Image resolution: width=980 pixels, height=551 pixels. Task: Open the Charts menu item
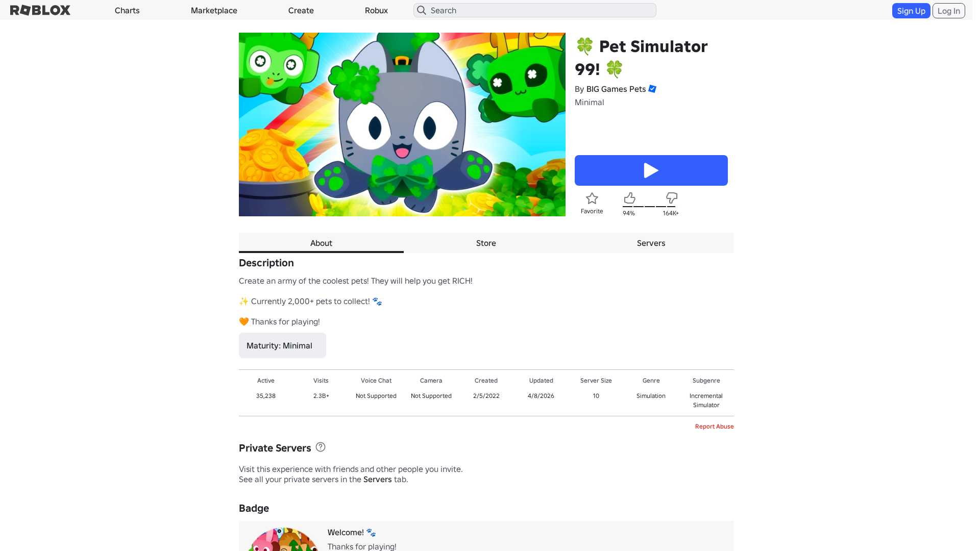[x=127, y=10]
